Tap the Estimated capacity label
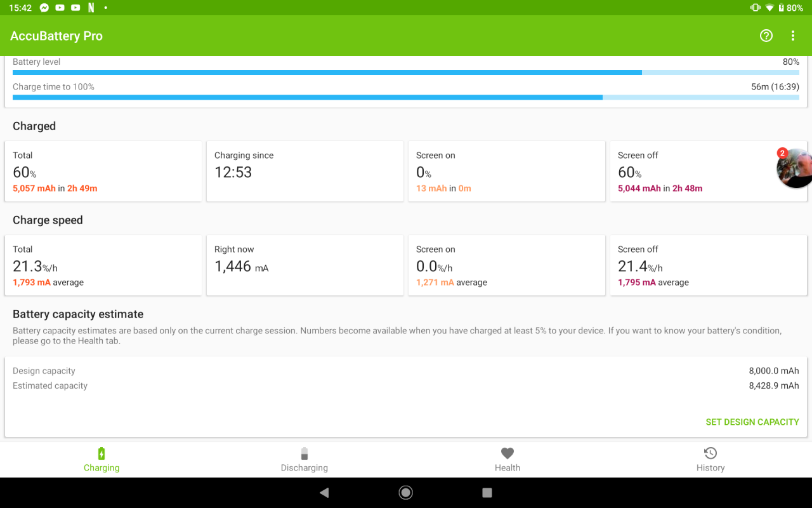The height and width of the screenshot is (508, 812). (x=50, y=385)
